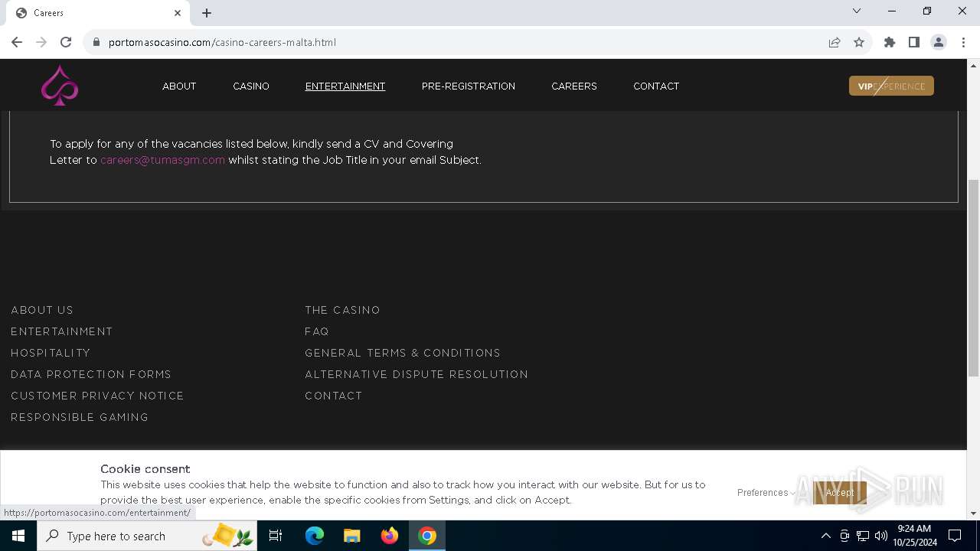Viewport: 980px width, 551px height.
Task: Reload the page with refresh icon
Action: [66, 42]
